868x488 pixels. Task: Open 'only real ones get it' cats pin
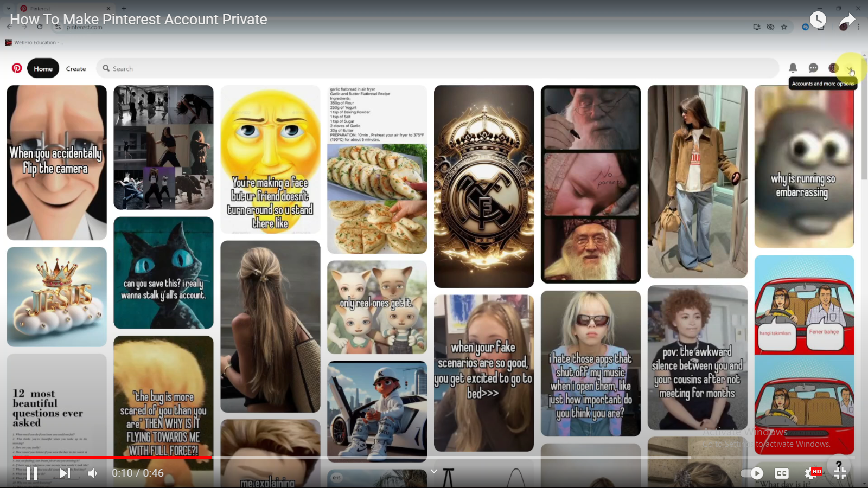coord(377,307)
